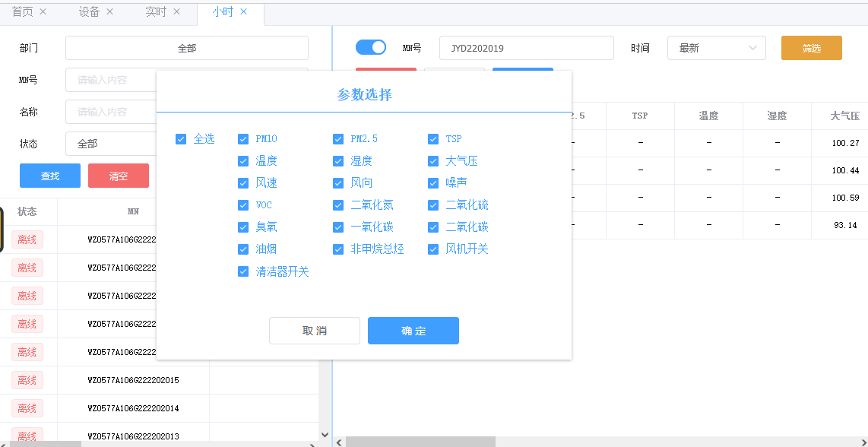Click the 时间 dropdown chevron icon
Screen dimensions: 868x447
[752, 48]
